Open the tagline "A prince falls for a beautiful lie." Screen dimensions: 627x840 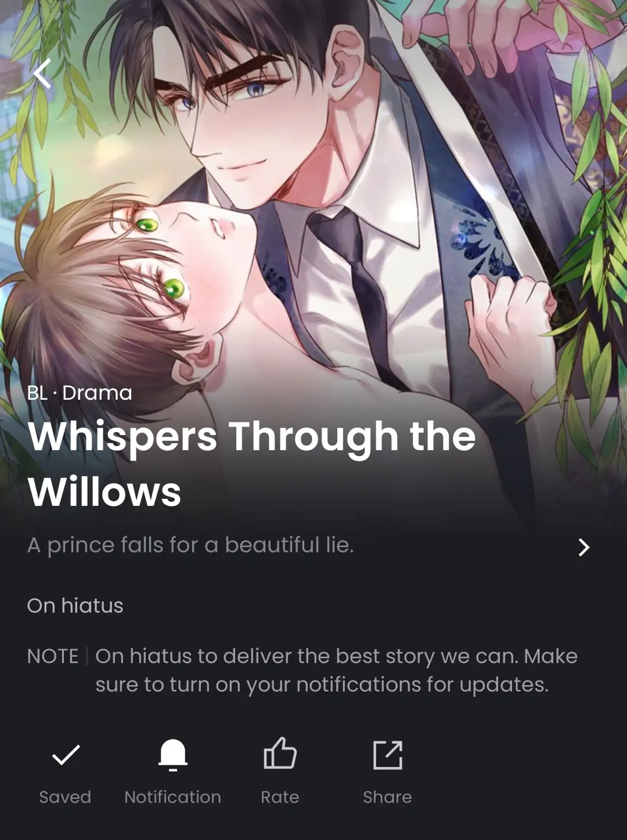click(190, 545)
